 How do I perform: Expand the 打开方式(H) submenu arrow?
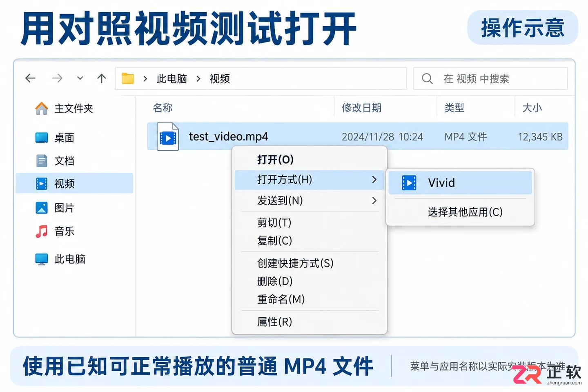(374, 180)
